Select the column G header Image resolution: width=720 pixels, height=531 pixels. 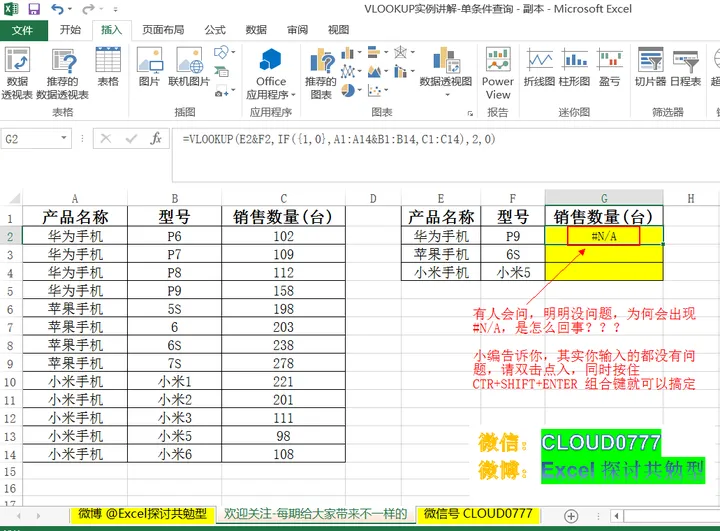[x=604, y=198]
